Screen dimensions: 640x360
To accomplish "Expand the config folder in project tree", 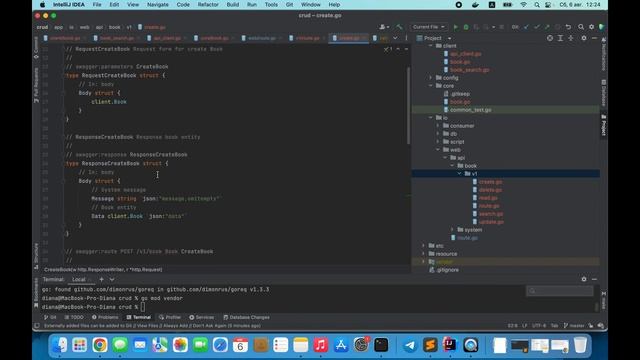I will pyautogui.click(x=431, y=78).
